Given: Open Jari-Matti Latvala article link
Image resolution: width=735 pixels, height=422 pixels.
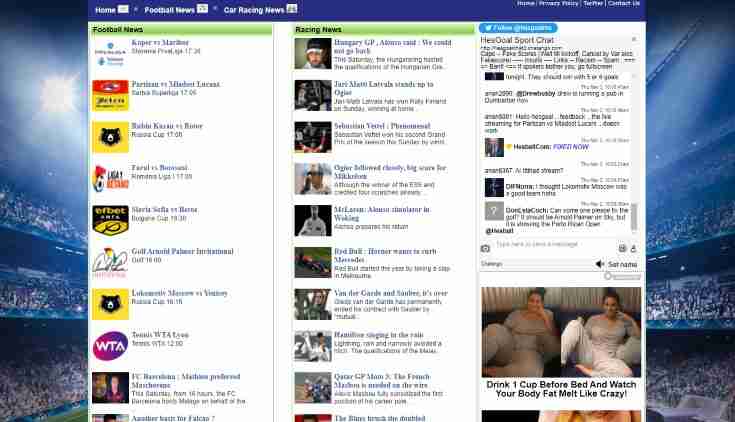Looking at the screenshot, I should [x=383, y=88].
